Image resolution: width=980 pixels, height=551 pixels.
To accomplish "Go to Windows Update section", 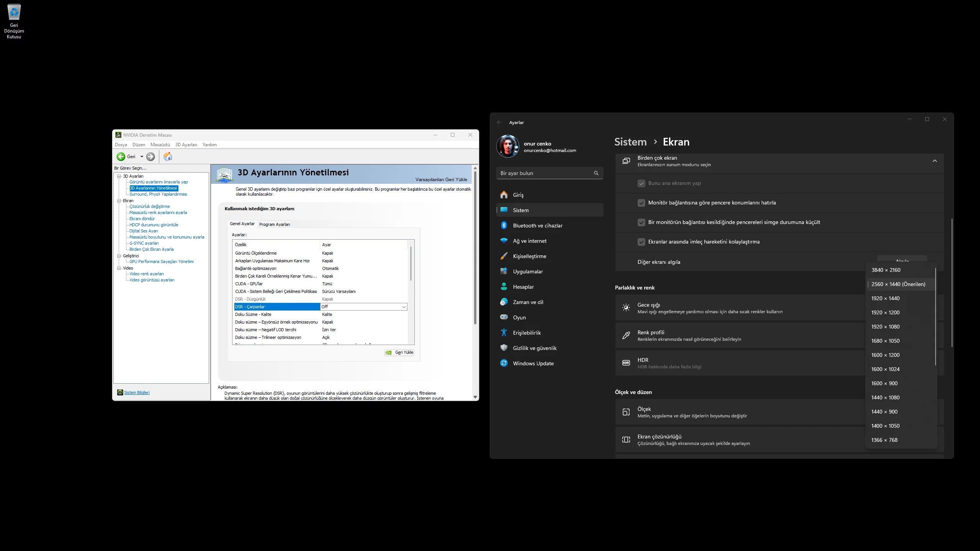I will [x=533, y=363].
